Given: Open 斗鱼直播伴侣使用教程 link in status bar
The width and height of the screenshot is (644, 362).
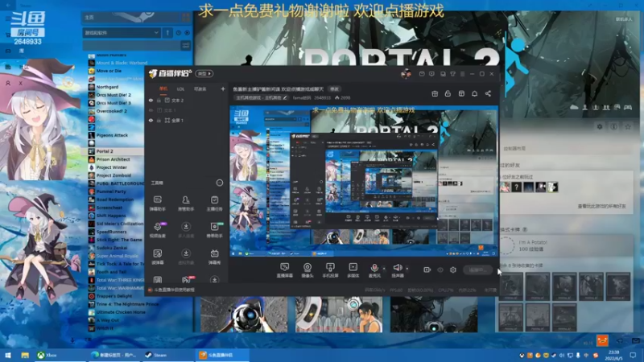Looking at the screenshot, I should [174, 290].
